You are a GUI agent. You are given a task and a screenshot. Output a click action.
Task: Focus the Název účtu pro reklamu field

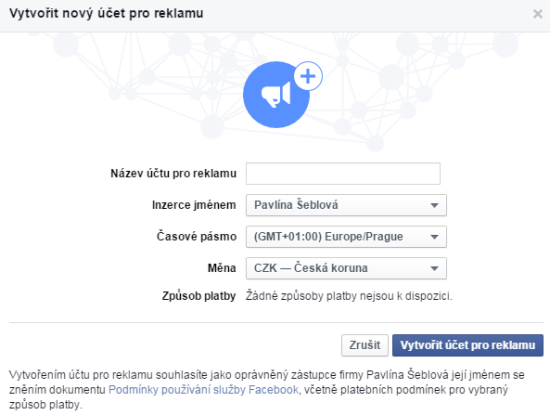point(343,174)
